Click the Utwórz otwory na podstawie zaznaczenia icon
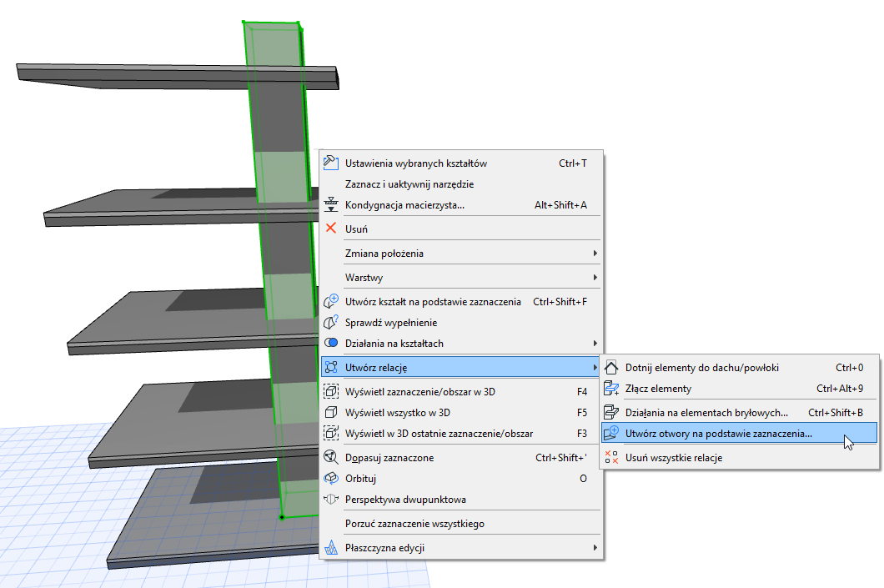The image size is (884, 588). tap(611, 433)
